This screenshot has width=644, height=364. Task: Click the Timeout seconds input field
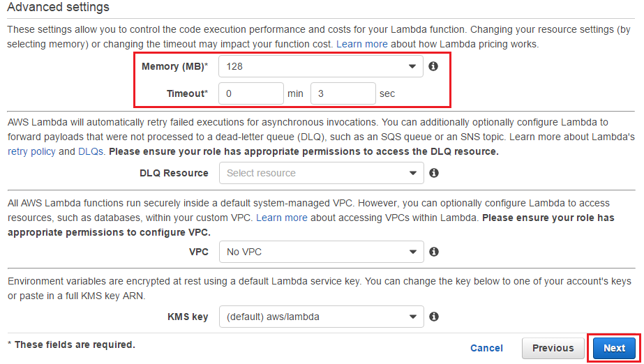(343, 93)
